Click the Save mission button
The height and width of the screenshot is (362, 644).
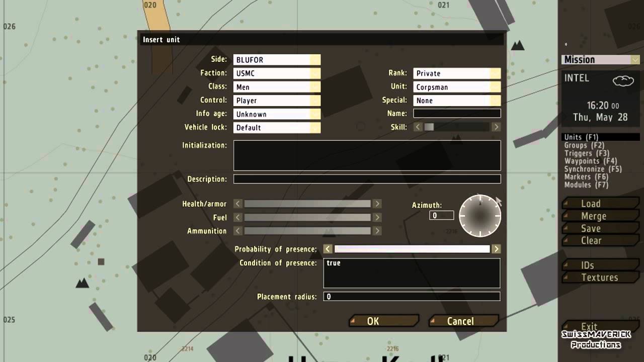point(601,228)
